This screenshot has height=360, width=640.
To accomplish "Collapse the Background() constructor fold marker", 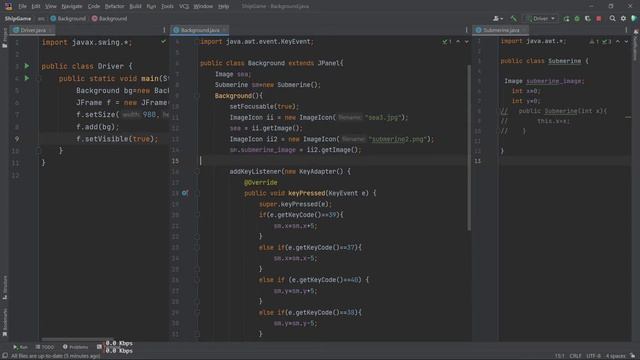I will pos(197,96).
